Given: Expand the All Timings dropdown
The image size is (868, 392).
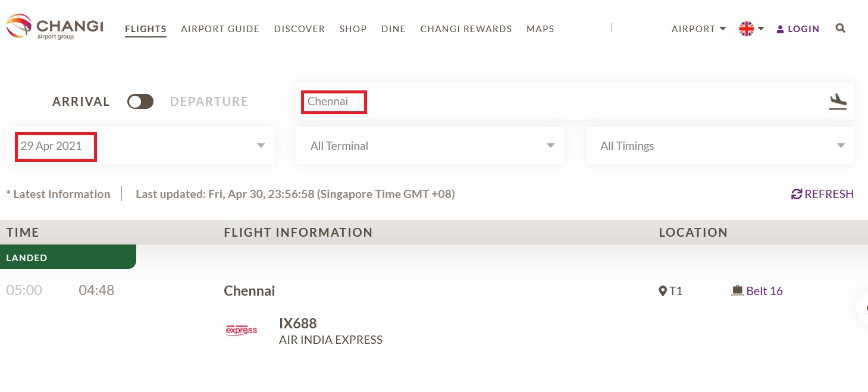Looking at the screenshot, I should pyautogui.click(x=720, y=146).
